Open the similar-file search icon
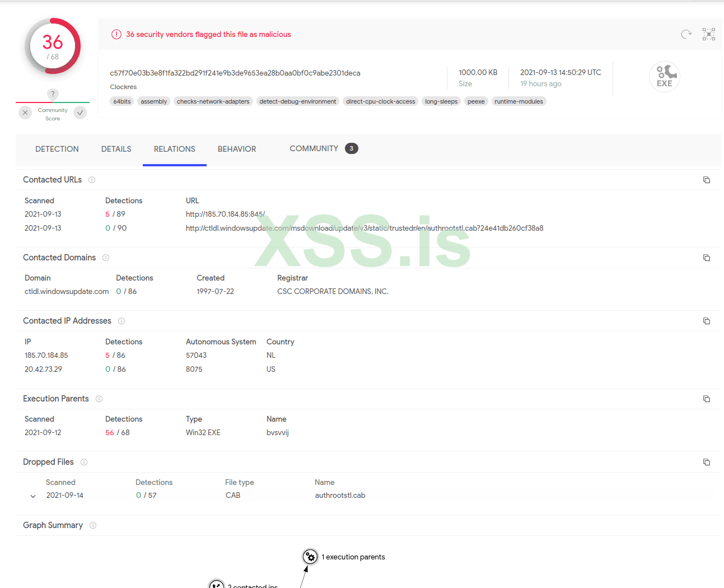724x588 pixels. 709,34
